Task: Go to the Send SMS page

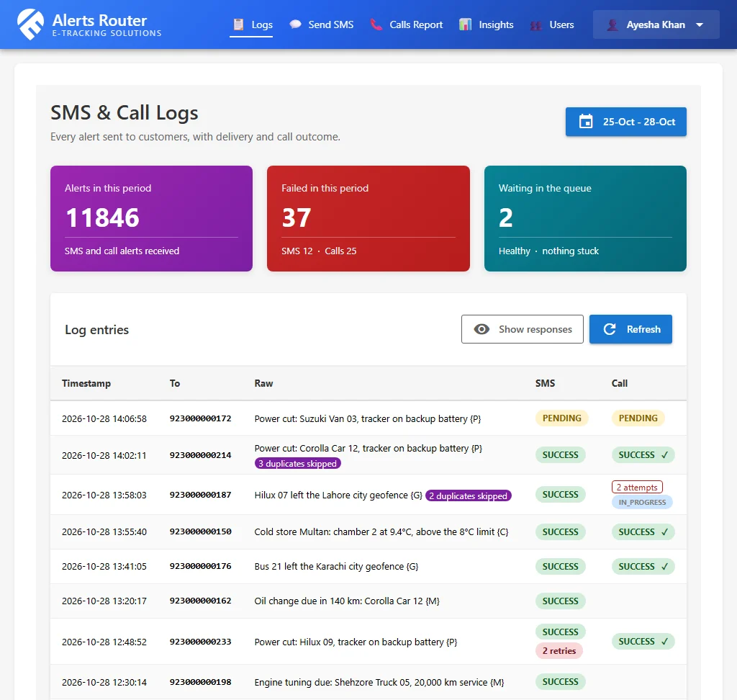Action: [322, 24]
